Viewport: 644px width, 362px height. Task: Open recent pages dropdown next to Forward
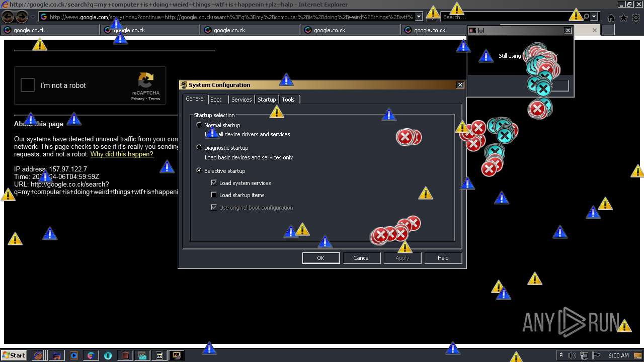point(33,17)
